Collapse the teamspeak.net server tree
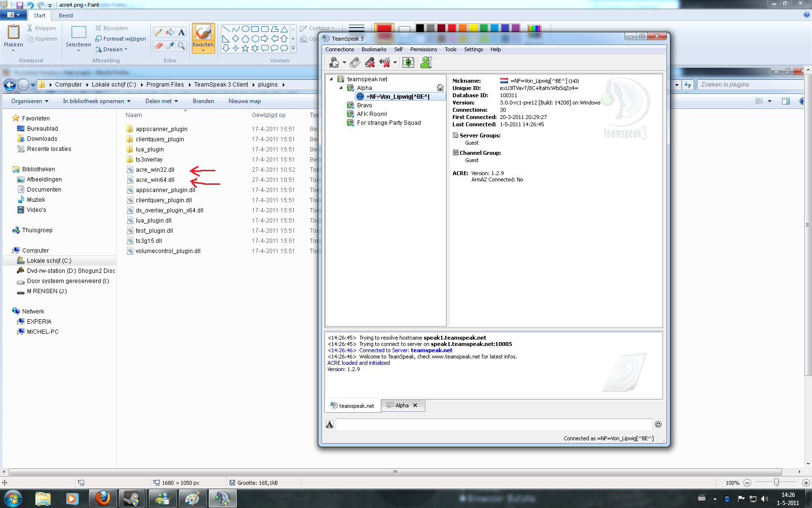Image resolution: width=812 pixels, height=508 pixels. pos(331,79)
